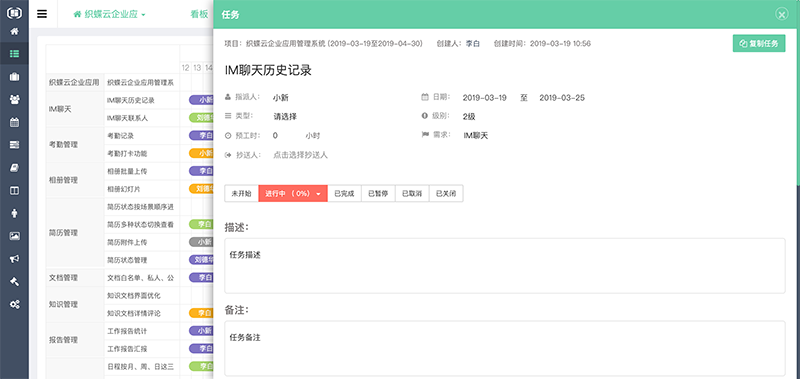
Task: Switch to the 看板 tab
Action: click(x=199, y=14)
